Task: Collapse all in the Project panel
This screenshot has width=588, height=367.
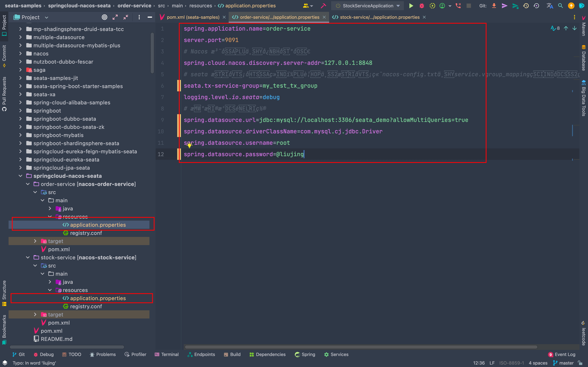Action: click(126, 17)
